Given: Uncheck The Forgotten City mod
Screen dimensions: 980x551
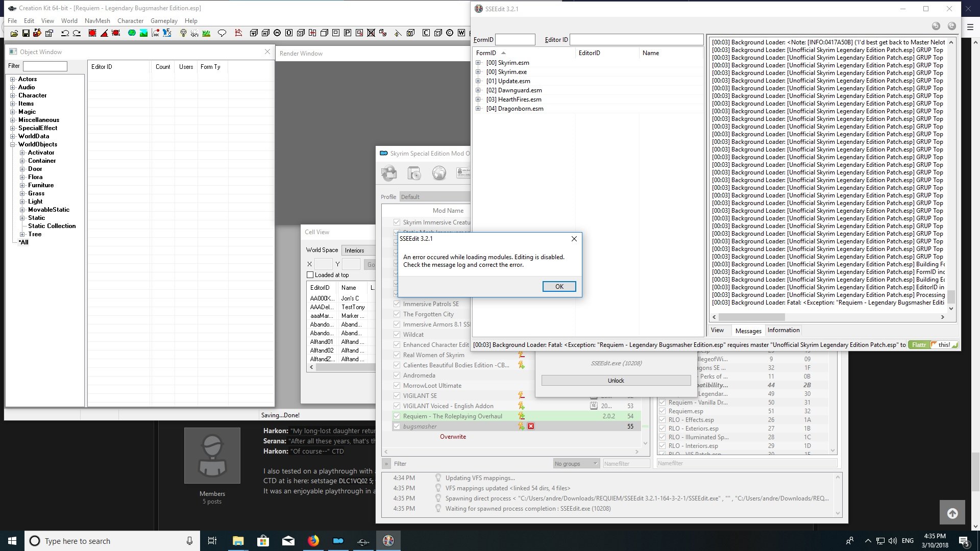Looking at the screenshot, I should coord(397,314).
